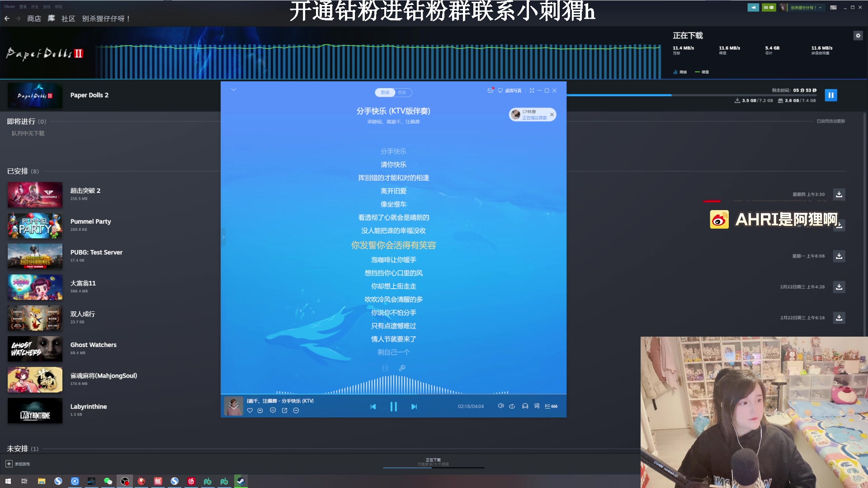Screen dimensions: 868x488
Task: Open the 666-song play queue
Action: pyautogui.click(x=551, y=406)
